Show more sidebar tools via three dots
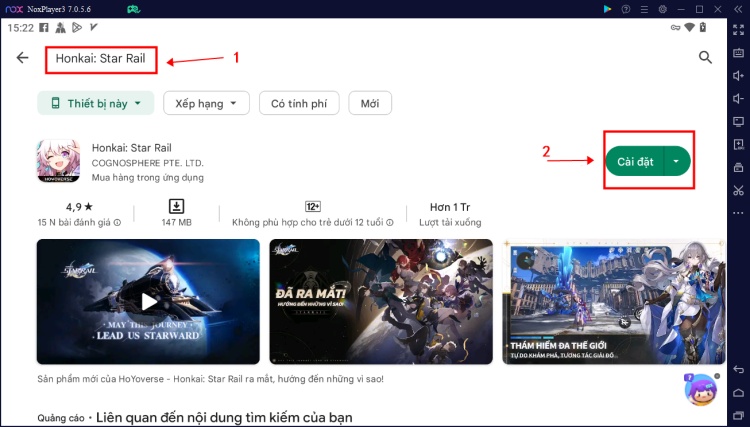Screen dimensions: 750x427 (738, 213)
